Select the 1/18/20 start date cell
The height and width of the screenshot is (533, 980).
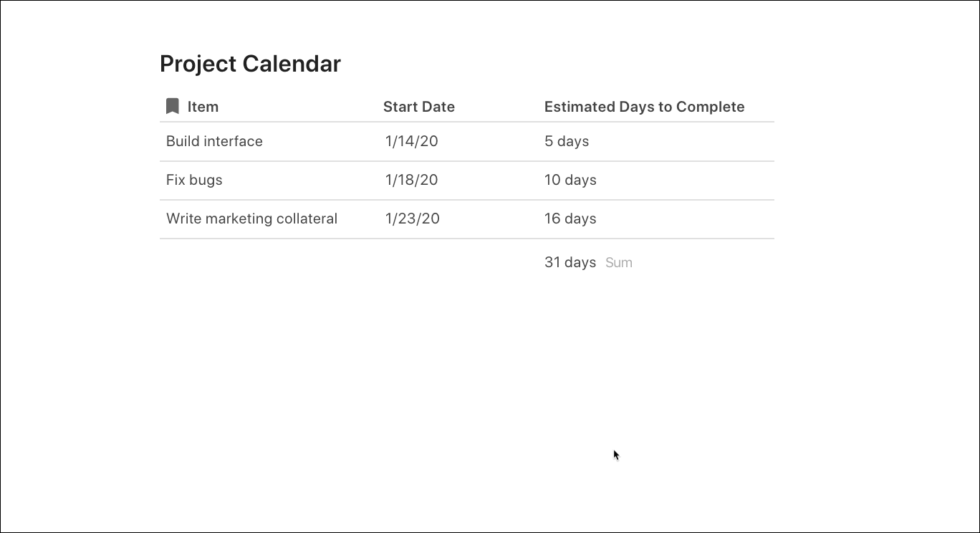[x=411, y=180]
